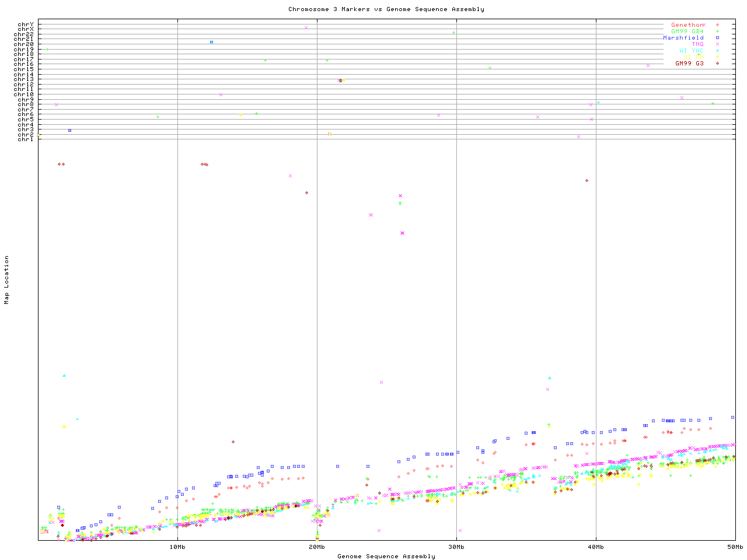
Task: Click the TNG magenta cross legend marker
Action: click(717, 44)
